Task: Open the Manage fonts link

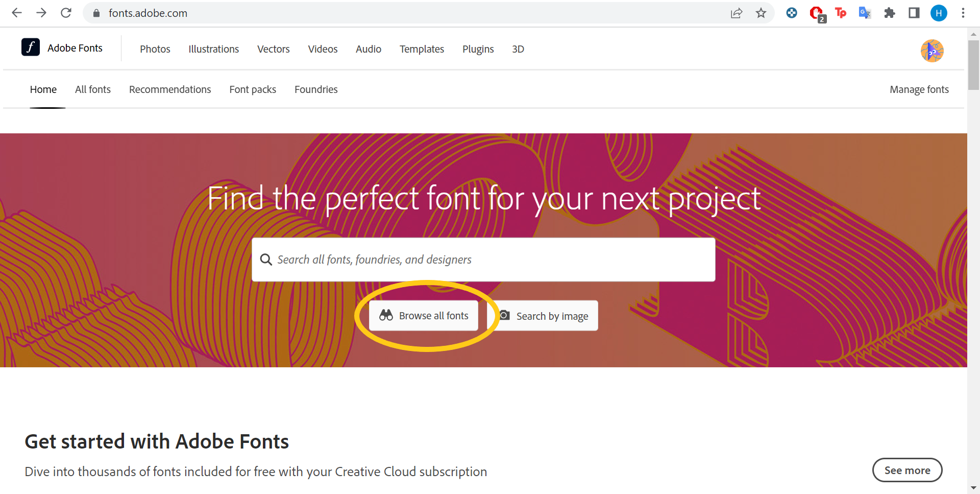Action: 919,89
